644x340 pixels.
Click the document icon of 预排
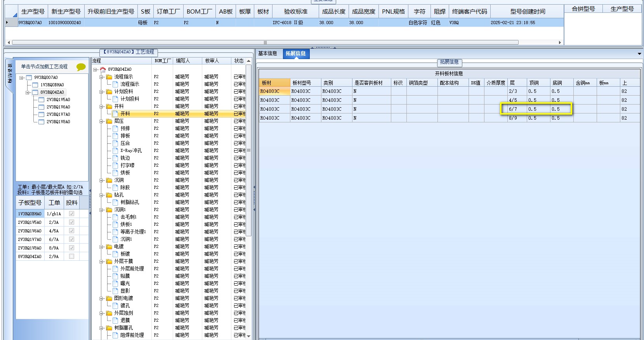[x=115, y=128]
